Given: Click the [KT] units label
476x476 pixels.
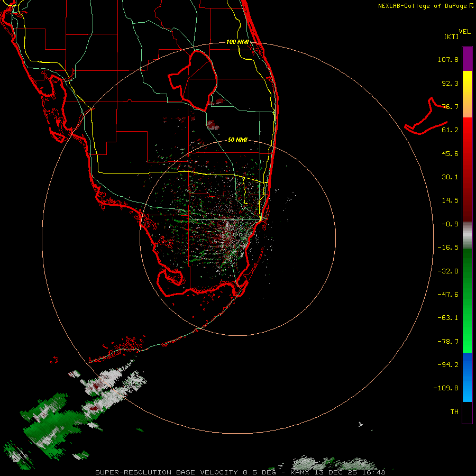Looking at the screenshot, I should tap(452, 36).
